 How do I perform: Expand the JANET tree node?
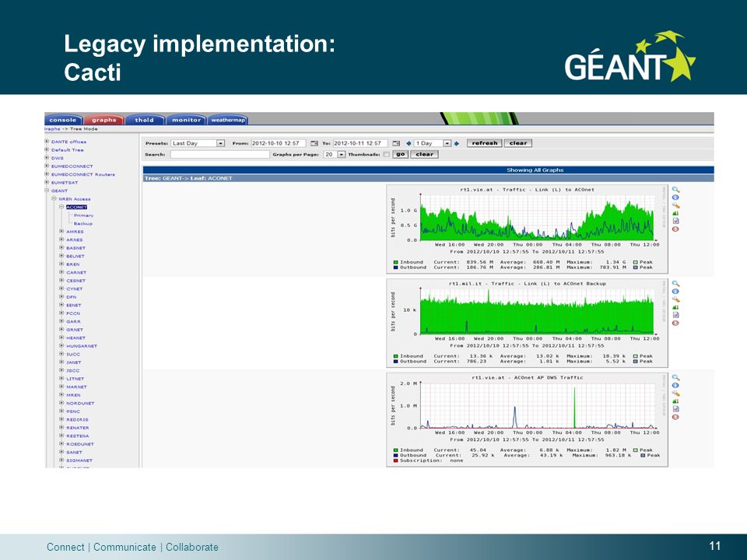coord(61,362)
